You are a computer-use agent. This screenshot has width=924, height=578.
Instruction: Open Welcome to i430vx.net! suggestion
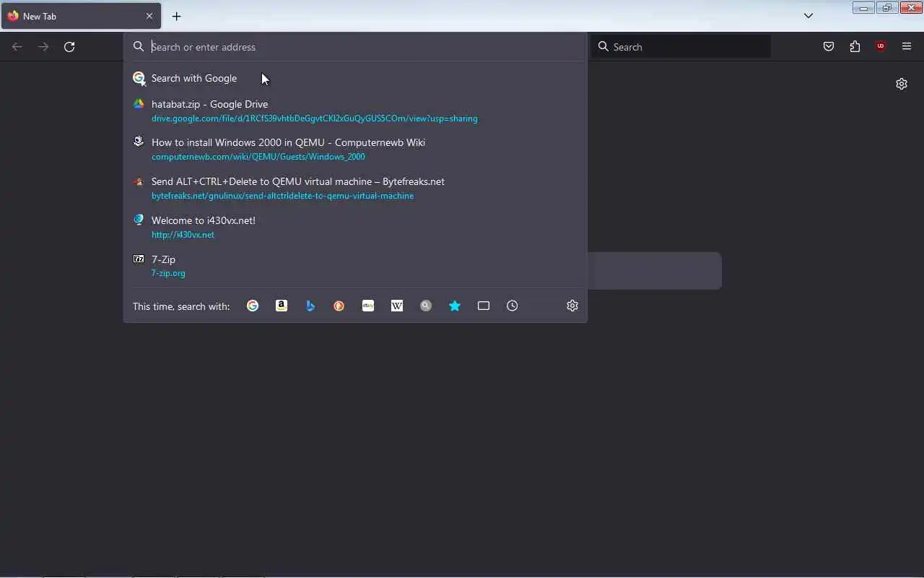[x=355, y=227]
